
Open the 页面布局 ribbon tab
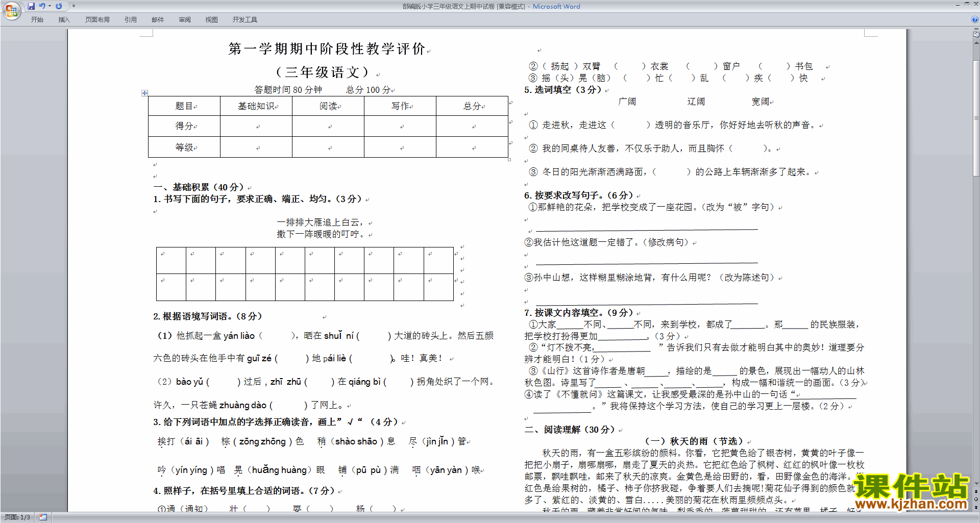97,20
